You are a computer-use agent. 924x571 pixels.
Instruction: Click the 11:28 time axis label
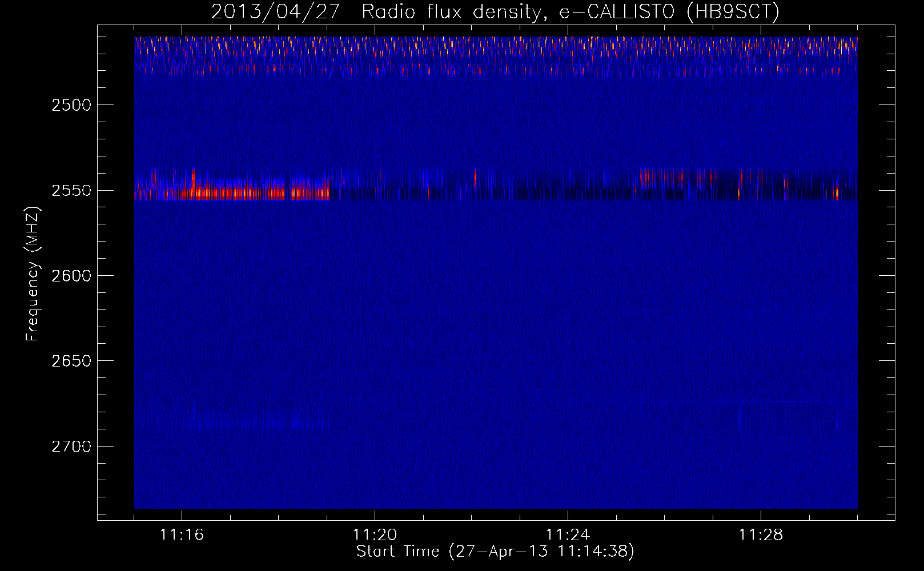click(761, 535)
